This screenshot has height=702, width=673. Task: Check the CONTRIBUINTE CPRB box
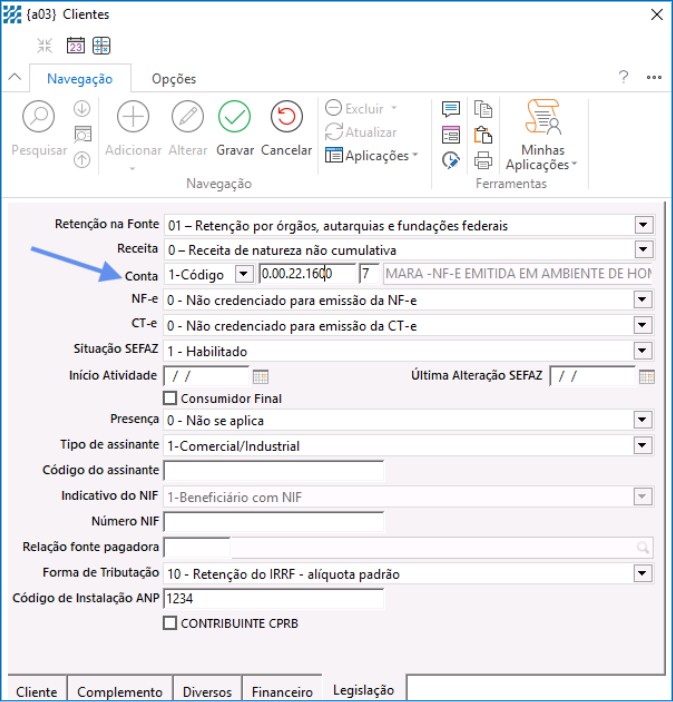point(170,623)
